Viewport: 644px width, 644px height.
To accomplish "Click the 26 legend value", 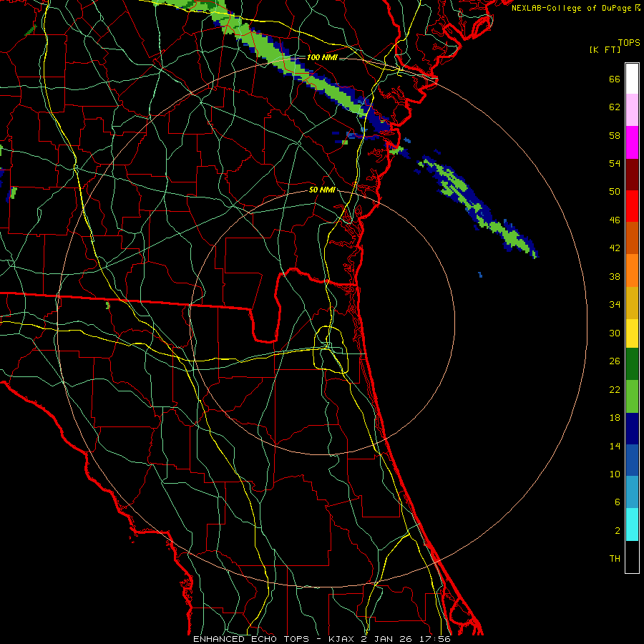I will (615, 361).
